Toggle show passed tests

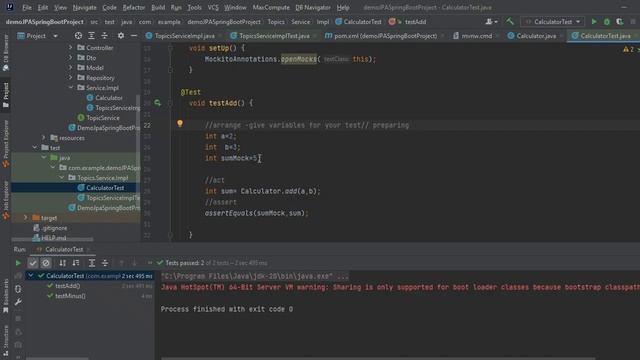(x=33, y=263)
